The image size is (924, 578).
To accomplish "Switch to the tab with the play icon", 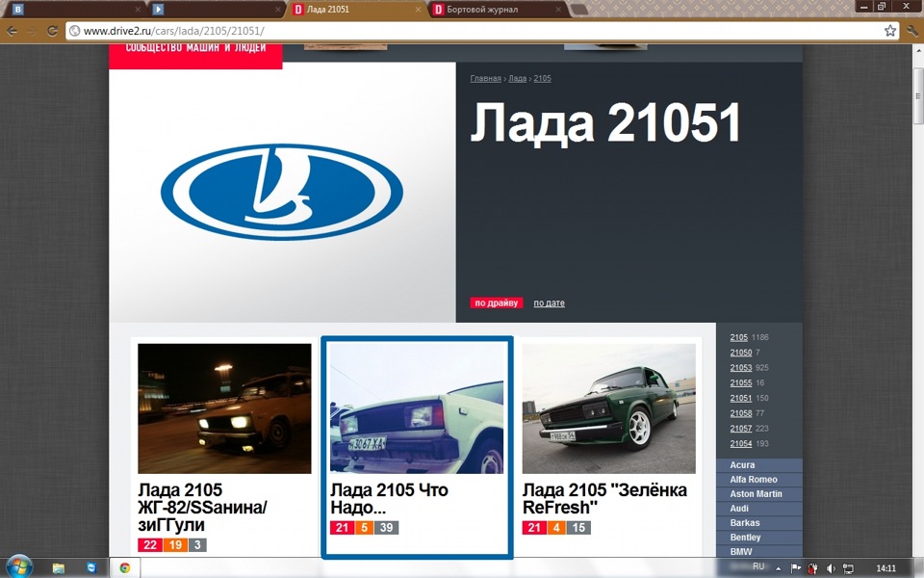I will pyautogui.click(x=217, y=10).
